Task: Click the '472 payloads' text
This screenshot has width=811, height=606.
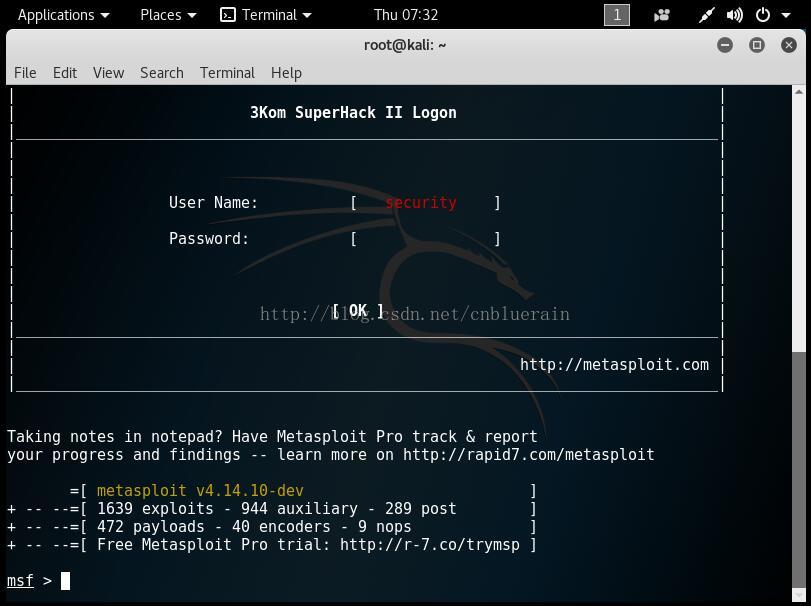Action: tap(151, 526)
